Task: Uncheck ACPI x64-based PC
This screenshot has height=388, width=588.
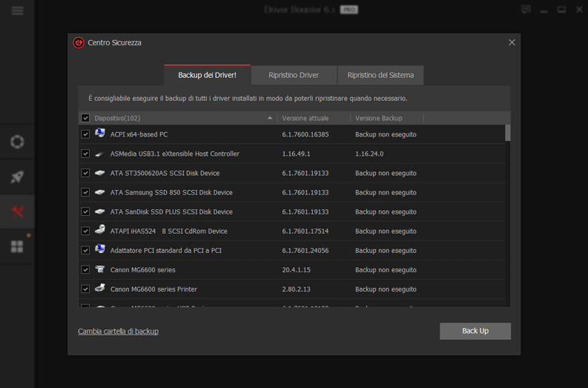Action: click(85, 134)
